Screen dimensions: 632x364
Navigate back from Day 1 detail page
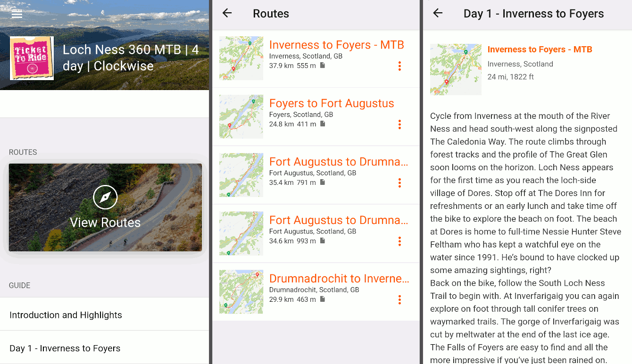coord(437,14)
